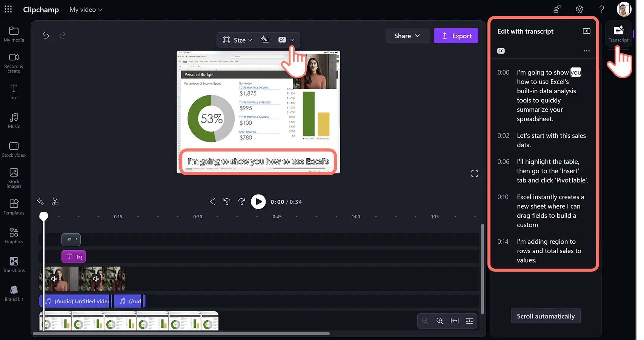Open Stock images library
This screenshot has height=340, width=644.
(14, 178)
